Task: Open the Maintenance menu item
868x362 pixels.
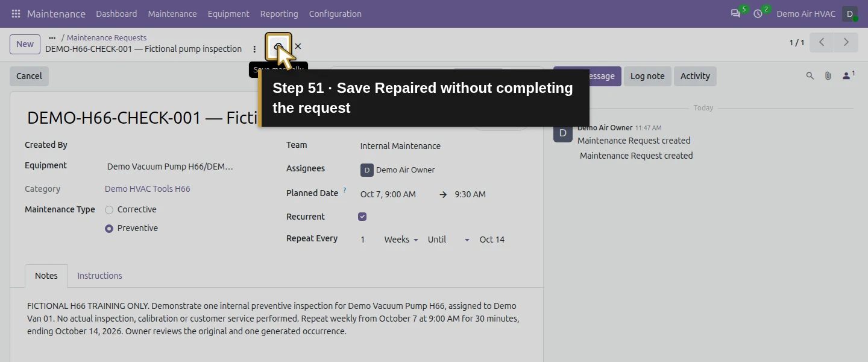Action: click(172, 14)
